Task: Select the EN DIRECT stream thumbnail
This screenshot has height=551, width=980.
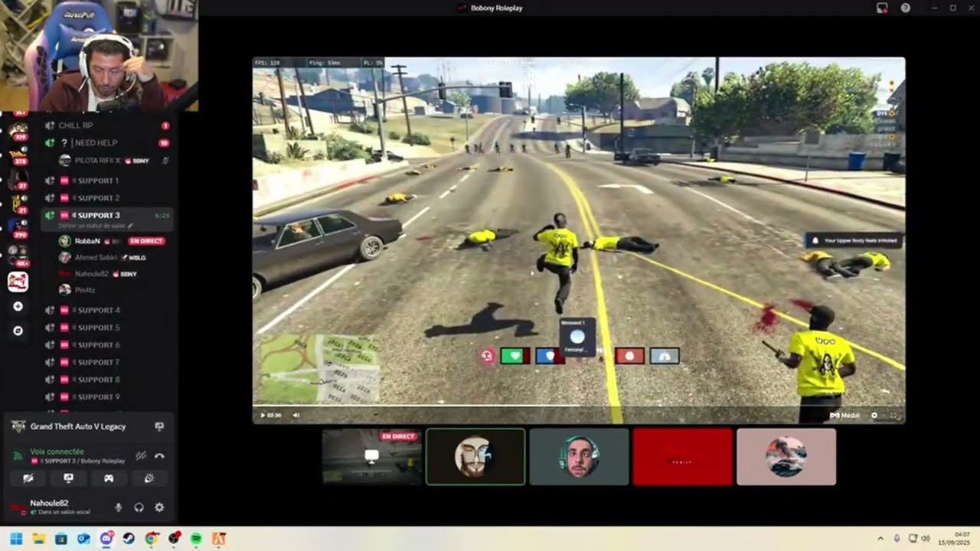Action: pyautogui.click(x=371, y=456)
